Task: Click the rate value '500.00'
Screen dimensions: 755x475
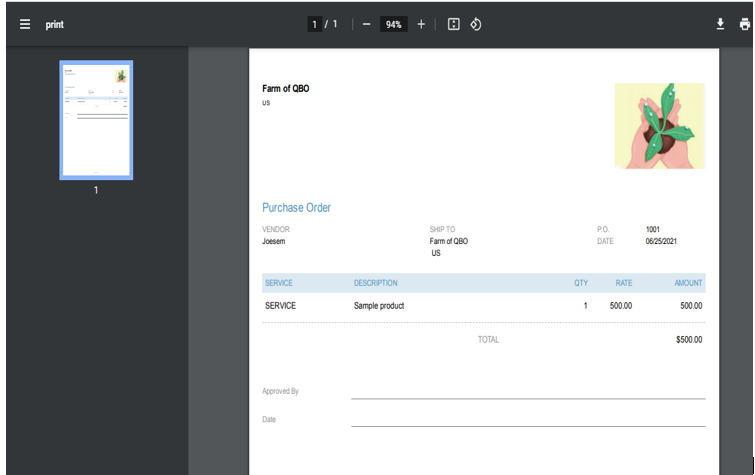Action: coord(621,306)
